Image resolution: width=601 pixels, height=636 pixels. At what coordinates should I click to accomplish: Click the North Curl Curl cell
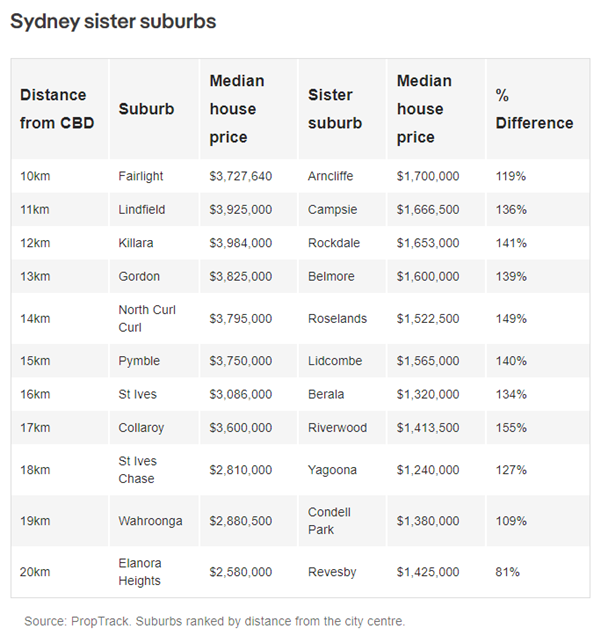(x=147, y=318)
